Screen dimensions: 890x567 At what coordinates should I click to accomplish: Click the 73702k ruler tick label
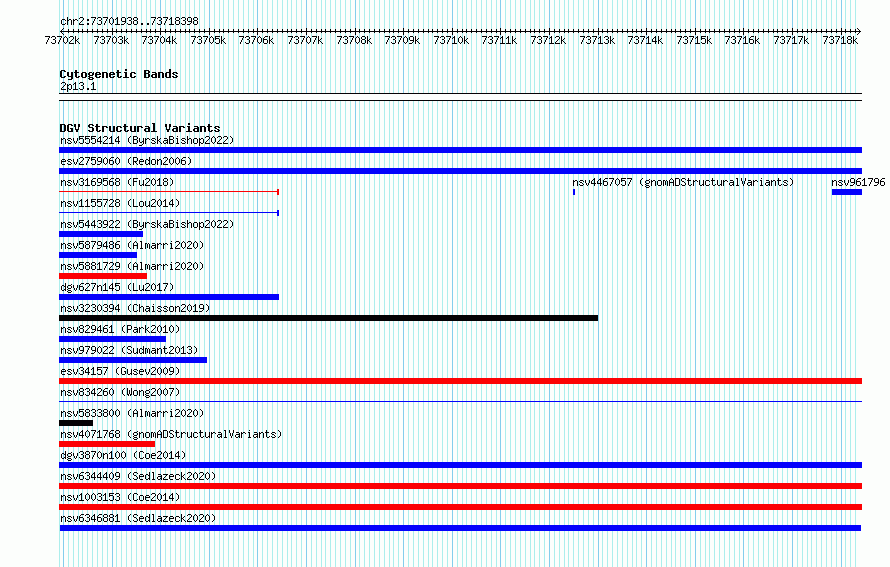(x=62, y=40)
